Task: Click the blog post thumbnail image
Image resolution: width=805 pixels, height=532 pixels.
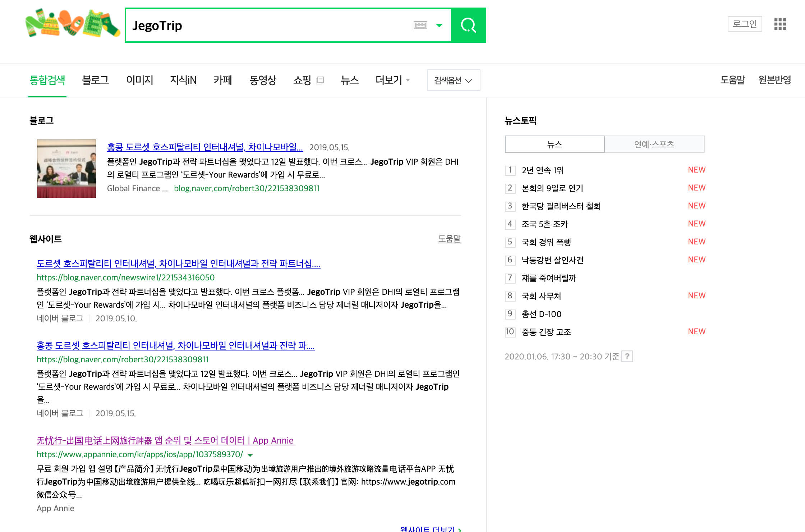Action: click(x=66, y=169)
